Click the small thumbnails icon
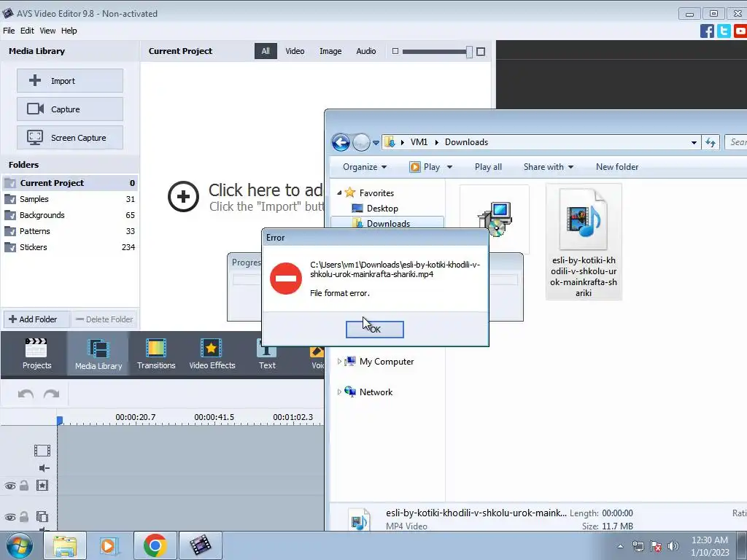The height and width of the screenshot is (560, 747). pos(395,51)
